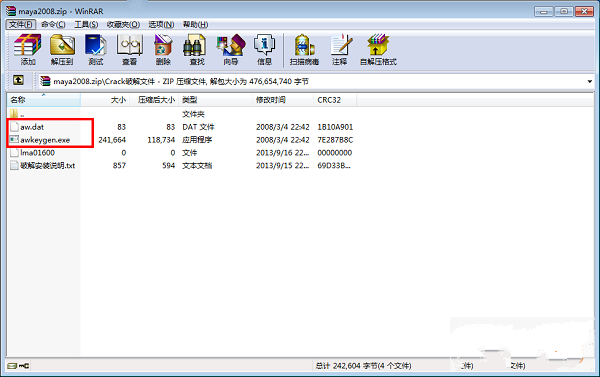
Task: Open the Favorites (收藏夹) menu
Action: pyautogui.click(x=123, y=24)
